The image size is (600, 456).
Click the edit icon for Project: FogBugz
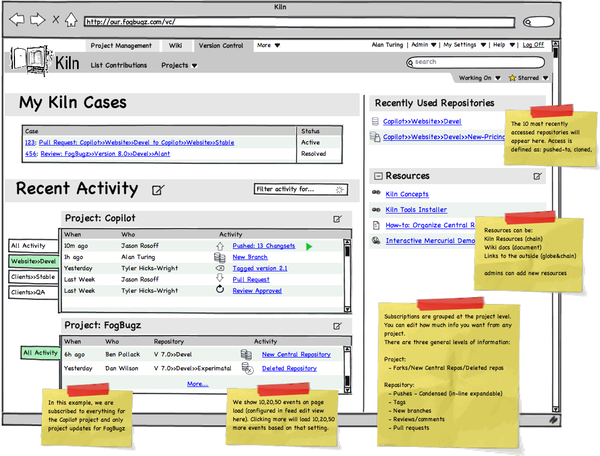click(x=338, y=326)
